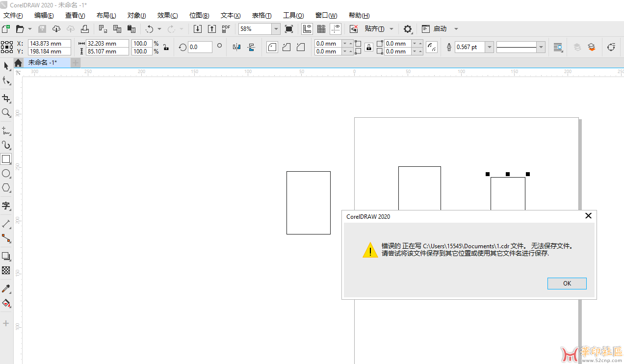624x364 pixels.
Task: Add a new document tab
Action: pyautogui.click(x=76, y=63)
